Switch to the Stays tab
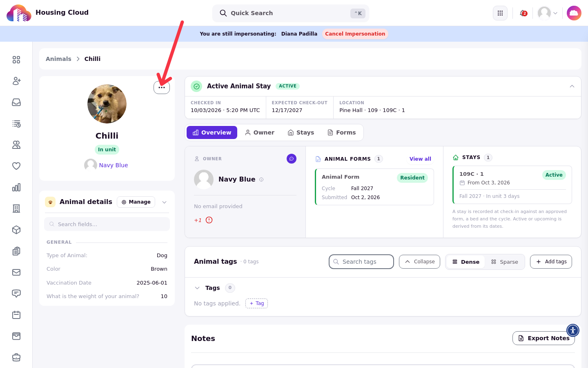 [301, 132]
